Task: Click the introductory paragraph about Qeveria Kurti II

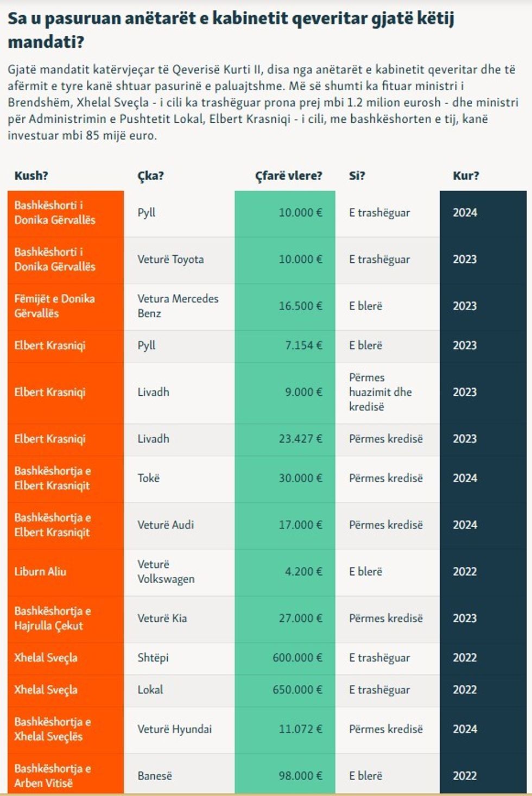Action: tap(263, 102)
